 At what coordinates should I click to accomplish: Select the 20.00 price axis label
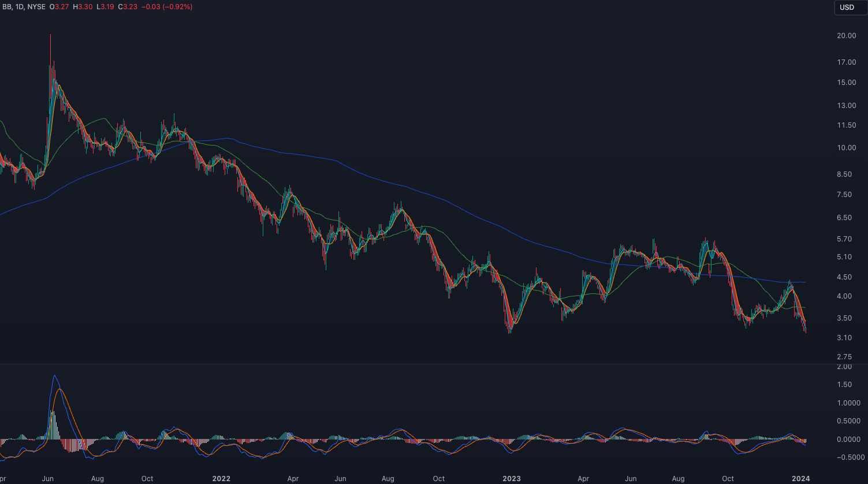(x=846, y=36)
